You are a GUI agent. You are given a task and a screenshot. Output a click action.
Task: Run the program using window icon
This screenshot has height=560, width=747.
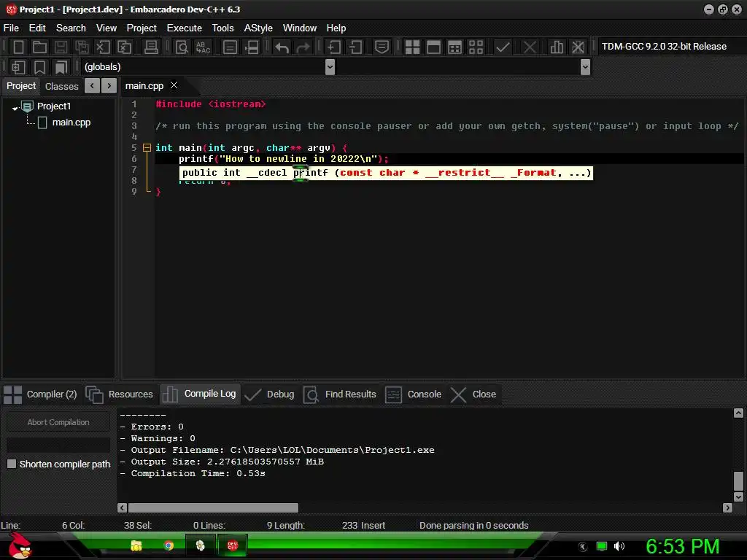click(x=433, y=47)
